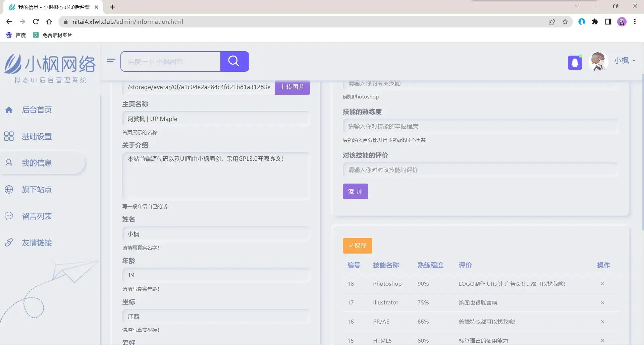Click the 上传图片 upload button
The height and width of the screenshot is (345, 644).
(292, 87)
